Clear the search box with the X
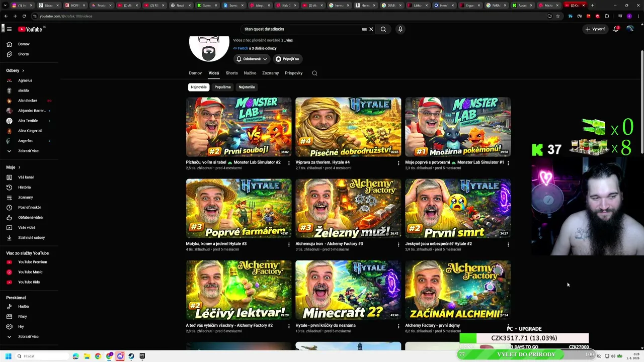 point(371,29)
